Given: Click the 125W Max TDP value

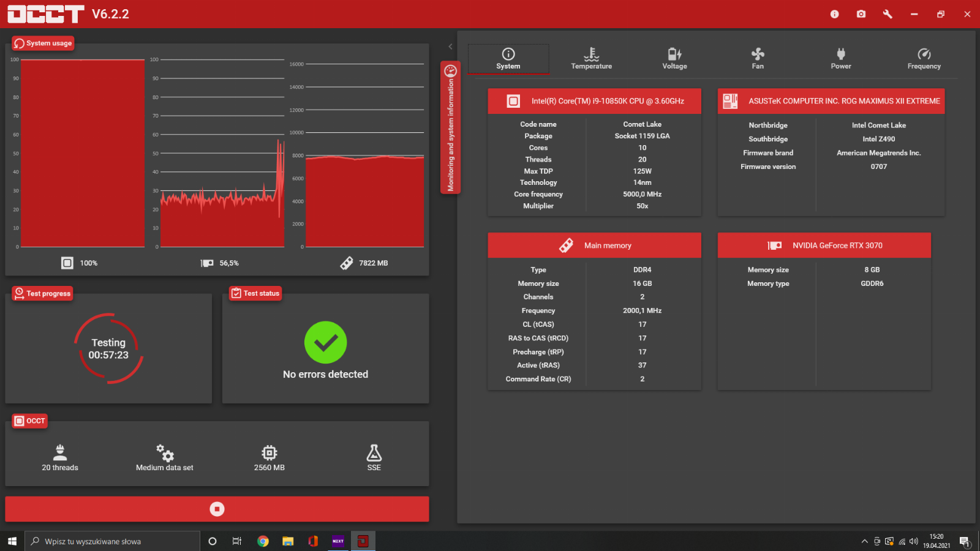Looking at the screenshot, I should [x=643, y=171].
